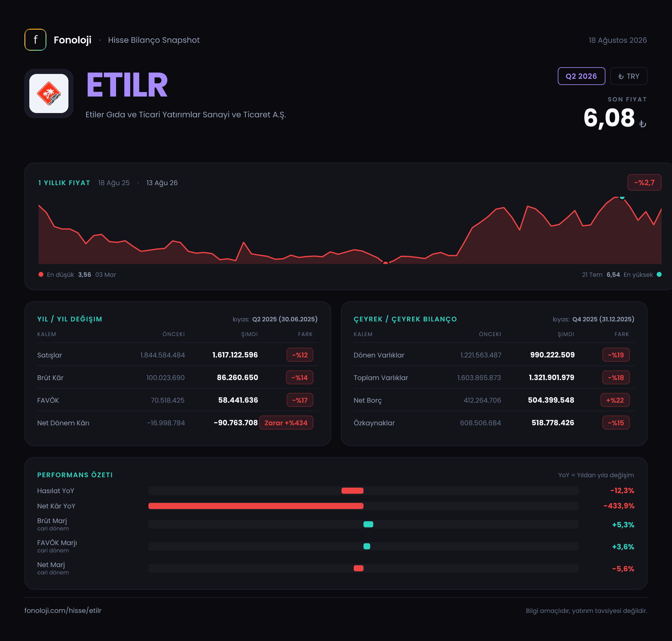
Task: Click the Dönen Varlıklar -%19 badge
Action: (x=615, y=355)
